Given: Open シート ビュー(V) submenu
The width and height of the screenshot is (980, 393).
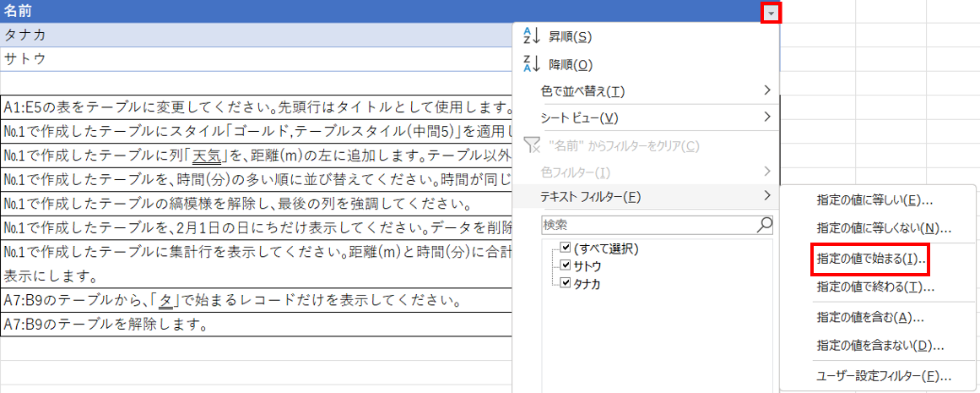Looking at the screenshot, I should [646, 117].
